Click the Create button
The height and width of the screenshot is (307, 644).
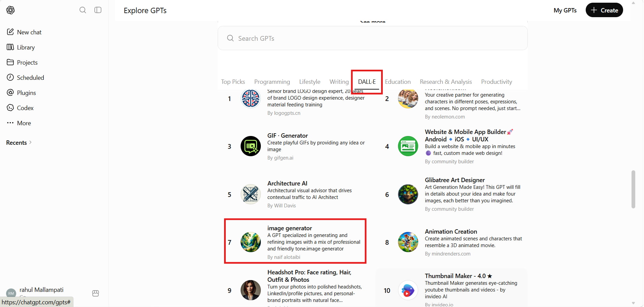tap(604, 10)
